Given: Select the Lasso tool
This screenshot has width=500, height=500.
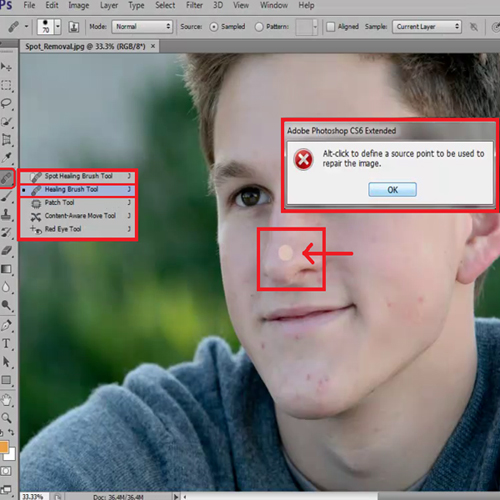Looking at the screenshot, I should 6,104.
